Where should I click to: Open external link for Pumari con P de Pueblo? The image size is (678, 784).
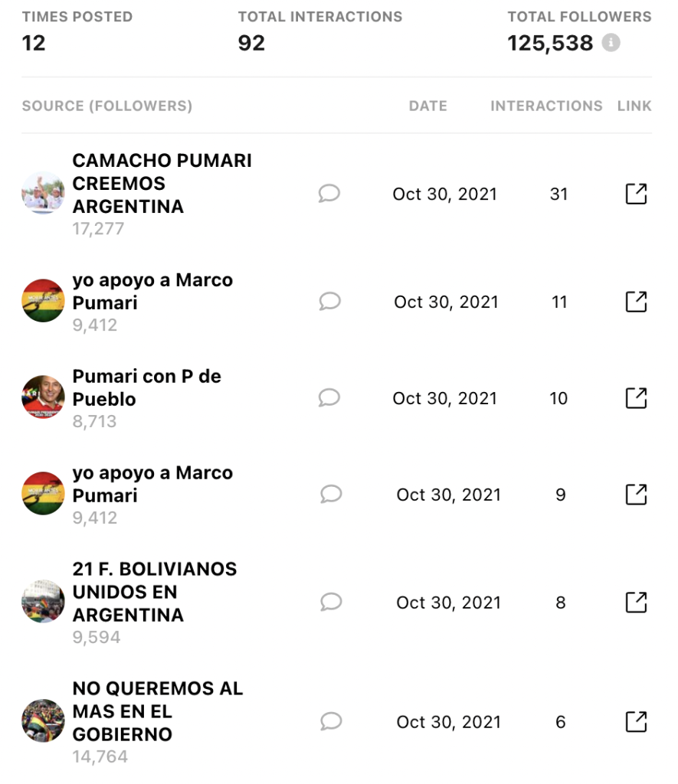coord(636,398)
